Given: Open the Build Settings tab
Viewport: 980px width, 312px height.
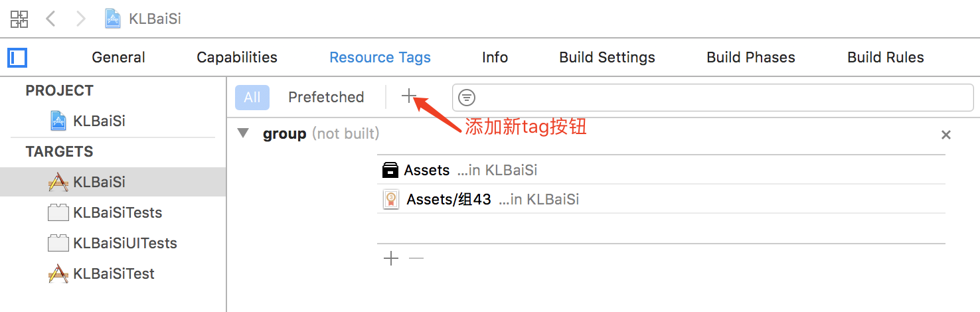Looking at the screenshot, I should coord(607,58).
